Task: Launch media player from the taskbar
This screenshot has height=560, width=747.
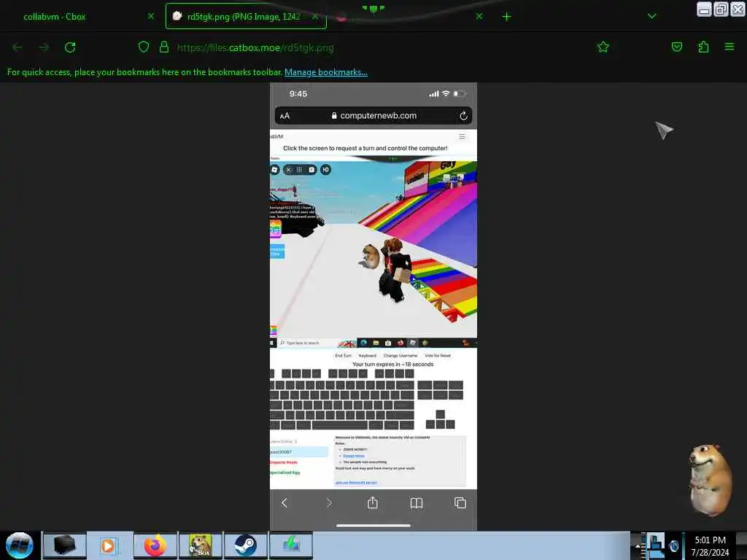Action: 109,545
